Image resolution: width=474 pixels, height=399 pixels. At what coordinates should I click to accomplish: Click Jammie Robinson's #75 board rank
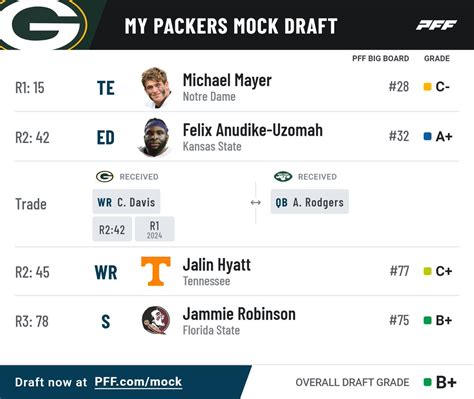(399, 320)
